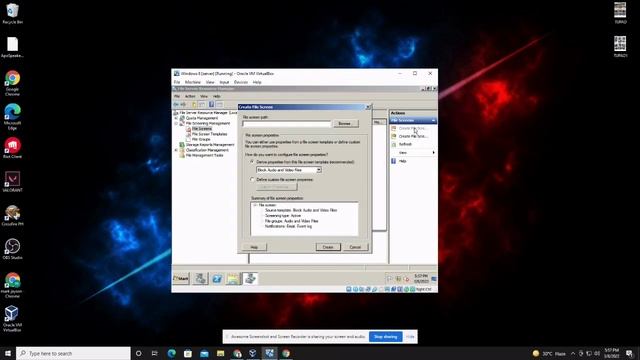This screenshot has height=360, width=640.
Task: Open Riot Client desktop shortcut
Action: pos(12,148)
